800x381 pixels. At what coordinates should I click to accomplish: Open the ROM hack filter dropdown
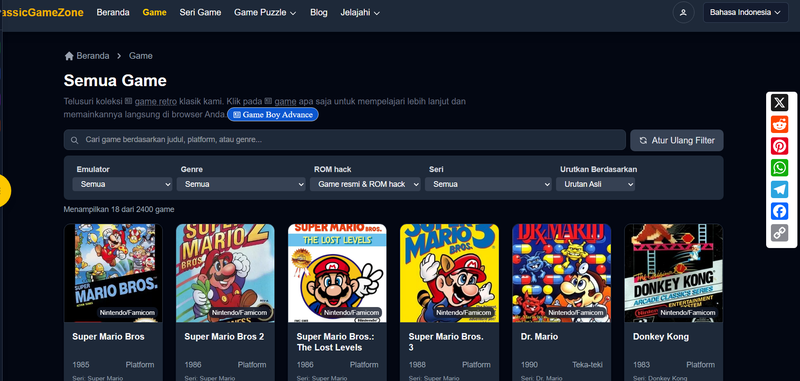(365, 184)
